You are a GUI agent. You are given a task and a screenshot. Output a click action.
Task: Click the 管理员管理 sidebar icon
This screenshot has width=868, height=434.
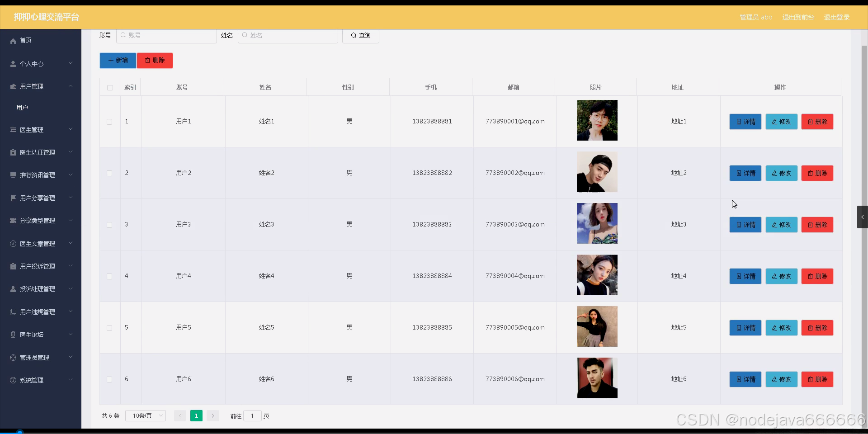[x=13, y=358]
